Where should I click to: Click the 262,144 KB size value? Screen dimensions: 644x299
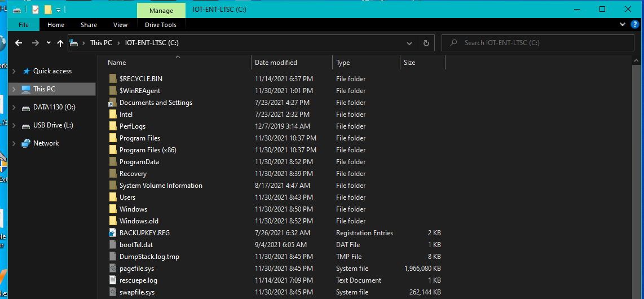click(426, 292)
